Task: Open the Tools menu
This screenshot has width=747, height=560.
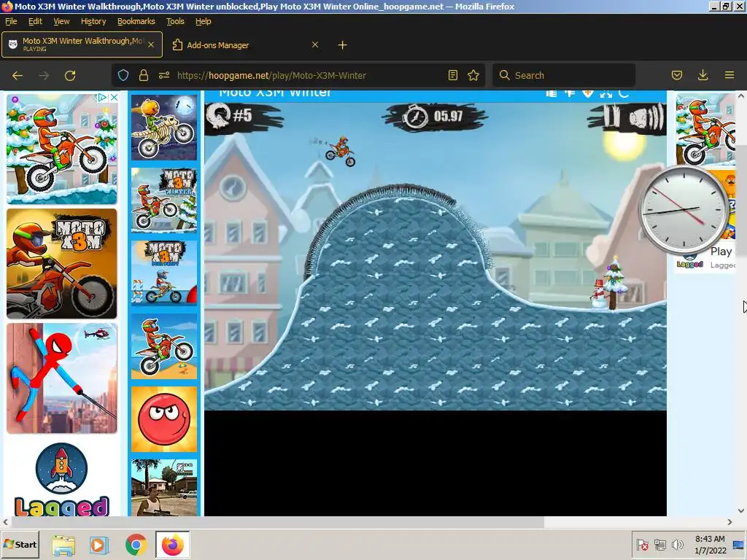Action: pos(175,21)
